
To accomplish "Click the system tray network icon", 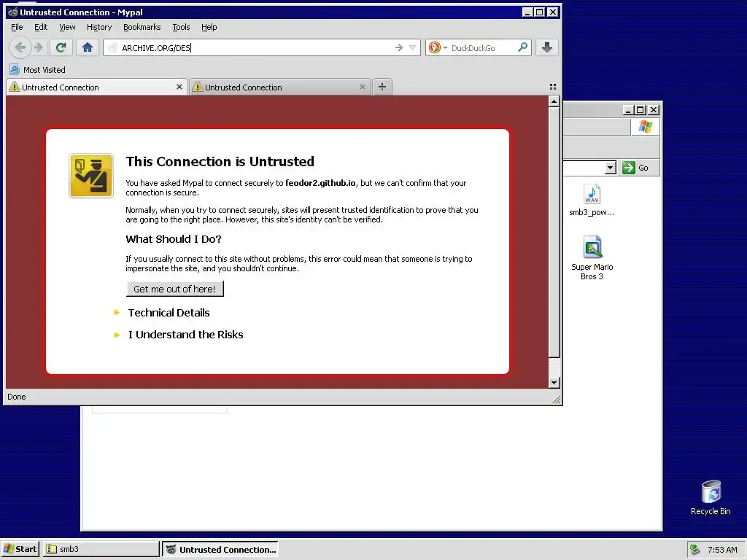I will click(694, 550).
